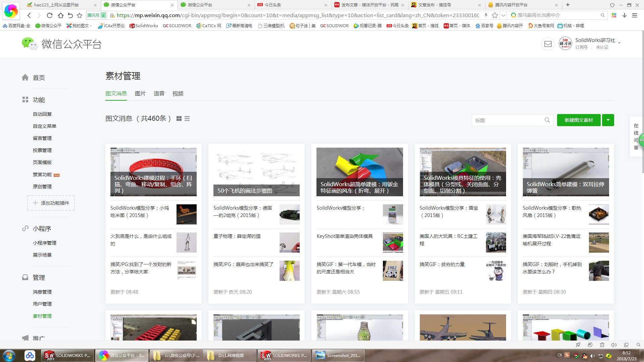Screen dimensions: 644x362
Task: Expand the new material dropdown arrow
Action: click(608, 120)
